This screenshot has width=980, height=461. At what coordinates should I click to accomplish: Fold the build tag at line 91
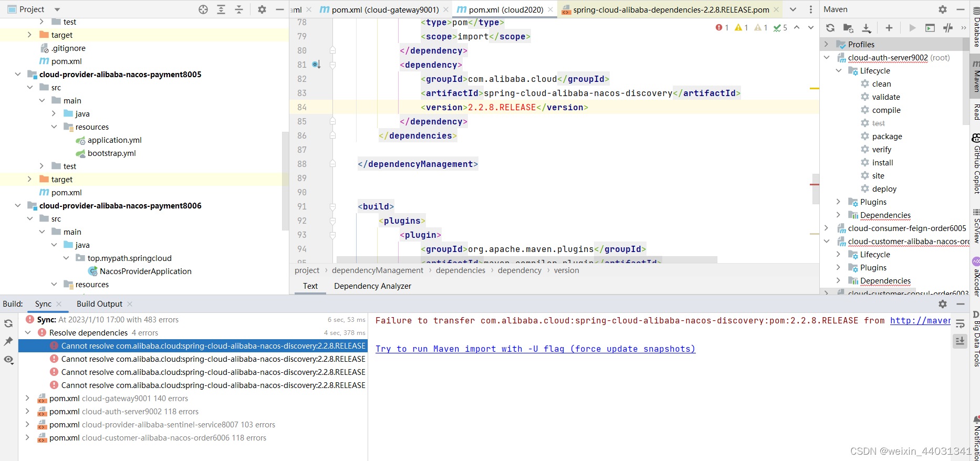click(332, 206)
